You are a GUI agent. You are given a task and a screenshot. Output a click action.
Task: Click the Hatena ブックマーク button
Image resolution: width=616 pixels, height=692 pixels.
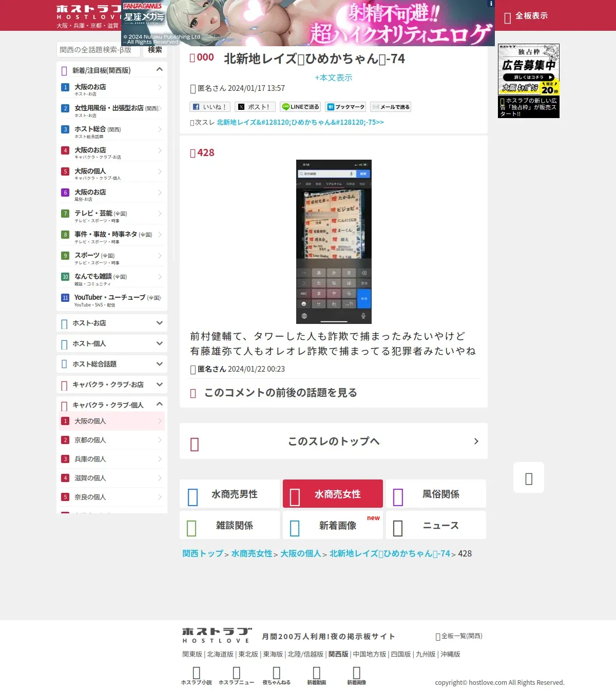point(345,107)
